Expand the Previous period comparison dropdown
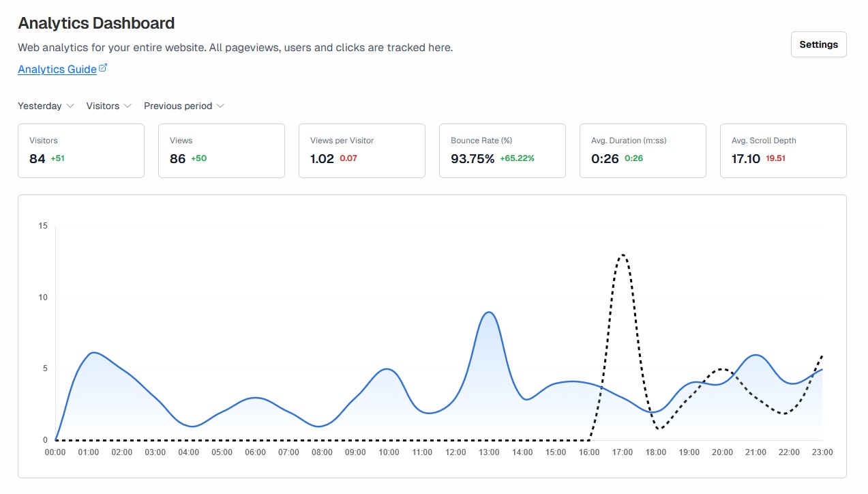This screenshot has height=494, width=868. tap(183, 106)
